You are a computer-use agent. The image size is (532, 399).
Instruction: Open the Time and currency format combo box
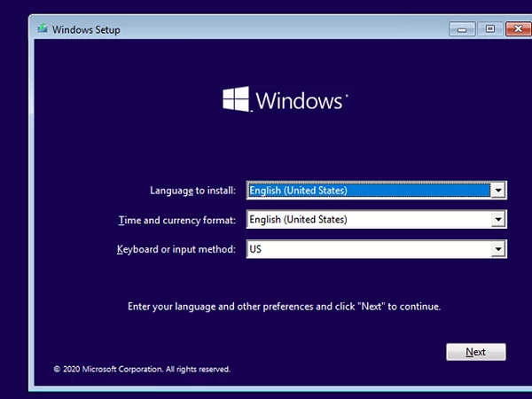[x=377, y=220]
